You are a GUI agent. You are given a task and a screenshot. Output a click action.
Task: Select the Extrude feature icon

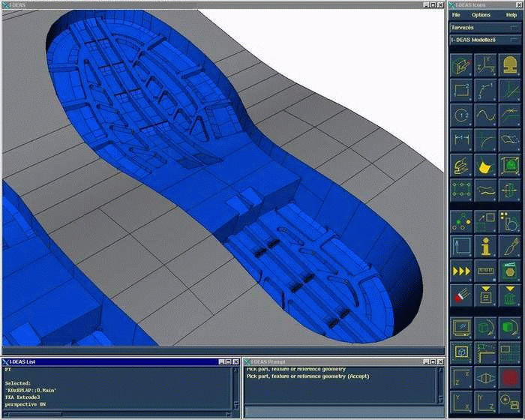tap(461, 165)
